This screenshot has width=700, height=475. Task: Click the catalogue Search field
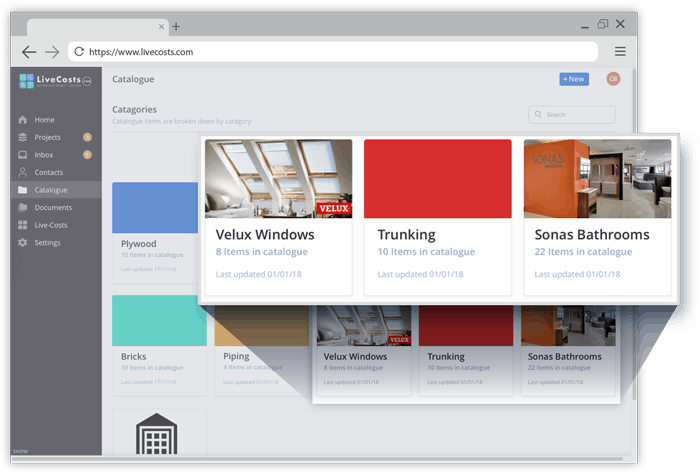[x=572, y=115]
